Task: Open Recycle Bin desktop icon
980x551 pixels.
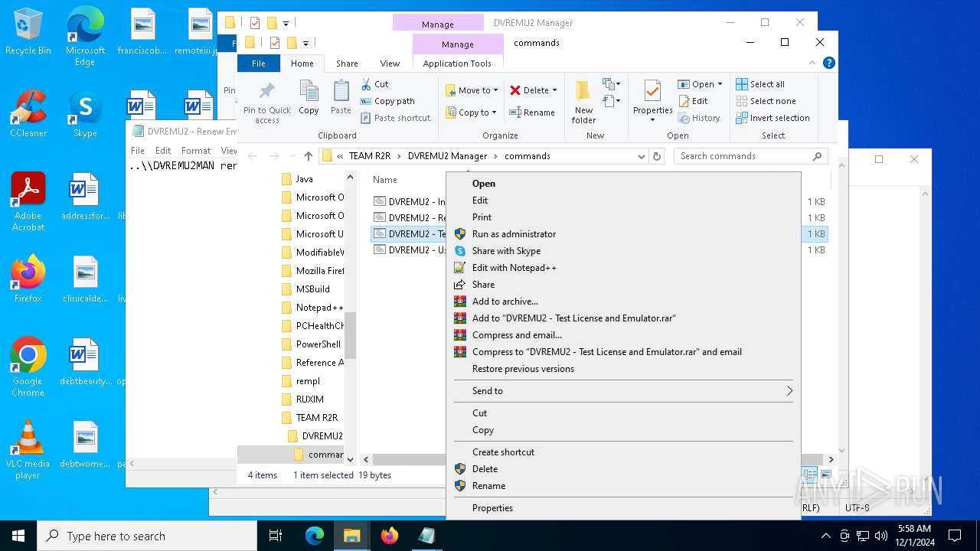Action: click(28, 32)
